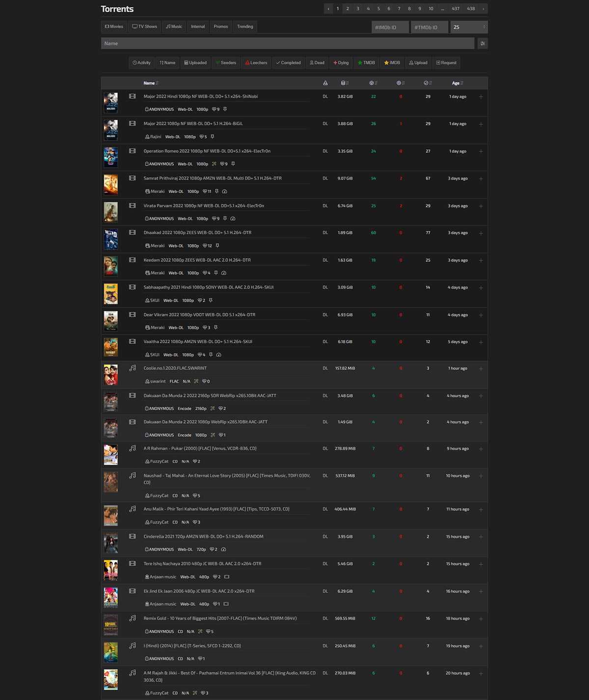
Task: Click the music note icon beside Coolie.no.1.2020.FLAC
Action: tap(132, 368)
